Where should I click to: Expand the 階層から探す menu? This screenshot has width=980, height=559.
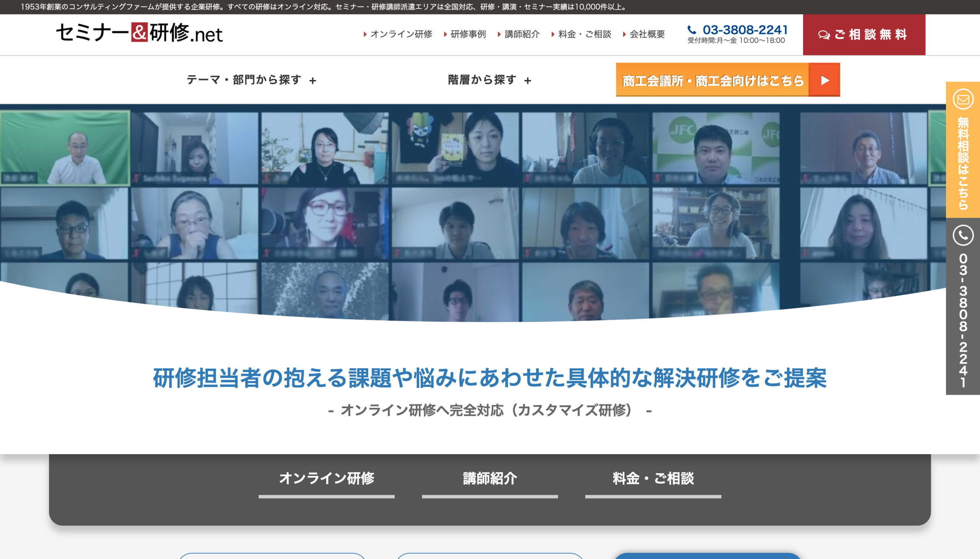tap(482, 80)
